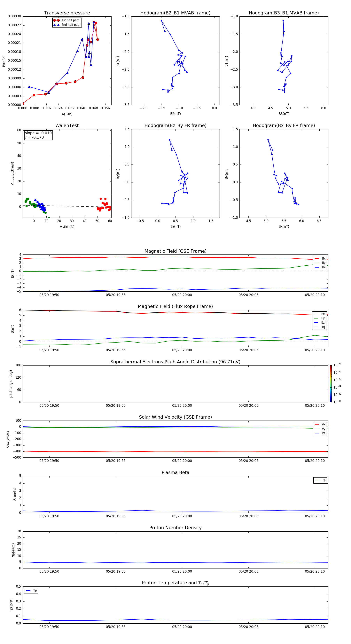Viewport: 351px width, 644px height.
Task: Click 'B2(nT)' x-axis label
Action: click(175, 114)
